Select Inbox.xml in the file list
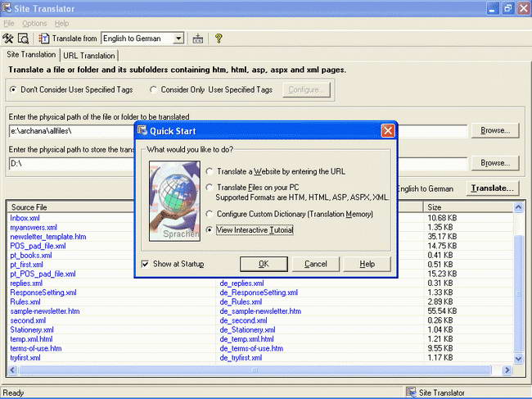532x399 pixels. pos(25,218)
